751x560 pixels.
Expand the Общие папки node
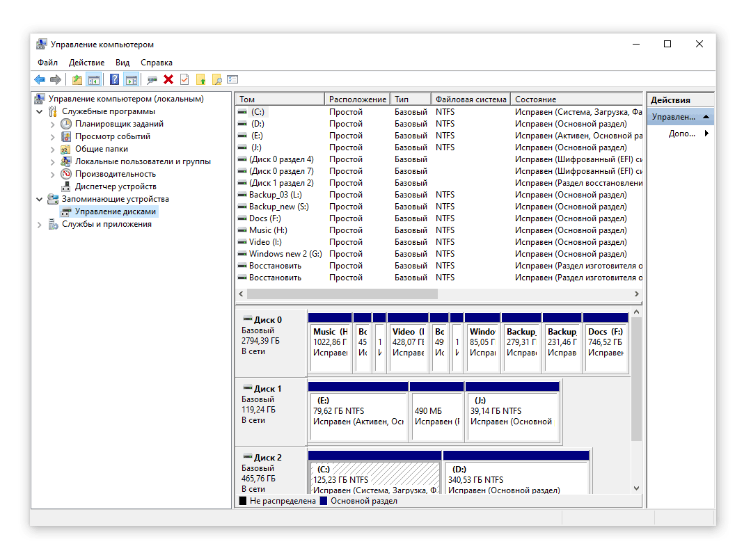coord(53,149)
